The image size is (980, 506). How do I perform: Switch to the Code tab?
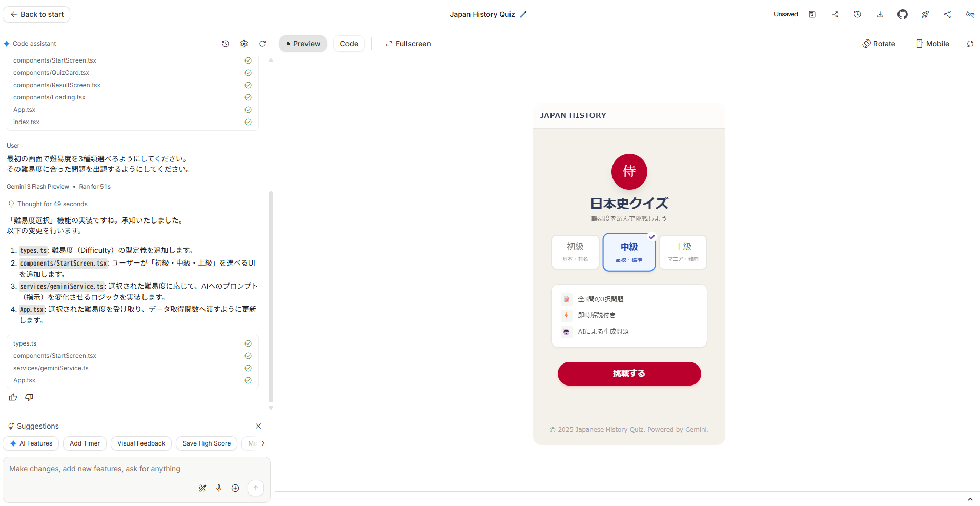[x=349, y=44]
